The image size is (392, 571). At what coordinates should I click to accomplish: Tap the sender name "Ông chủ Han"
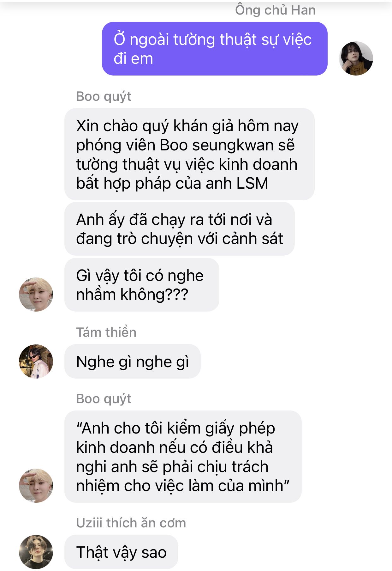pyautogui.click(x=275, y=10)
